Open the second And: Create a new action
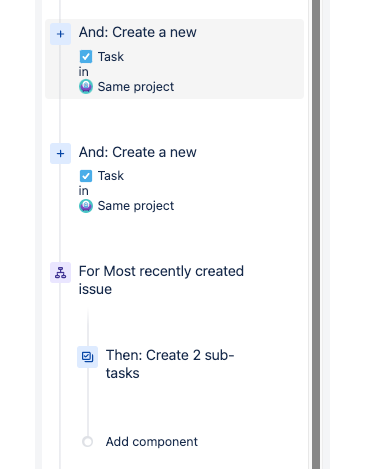The width and height of the screenshot is (365, 469). 174,178
